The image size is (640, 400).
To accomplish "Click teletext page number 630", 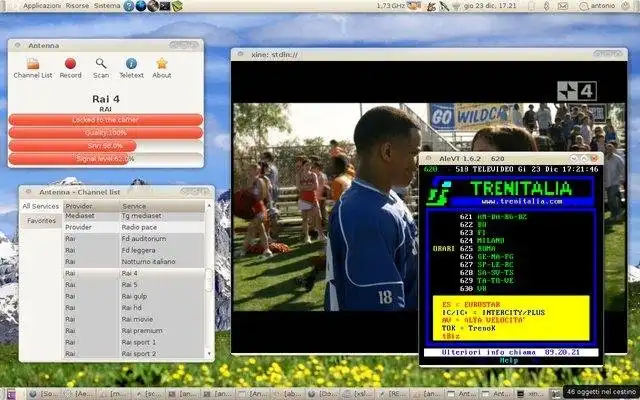I will (x=466, y=289).
